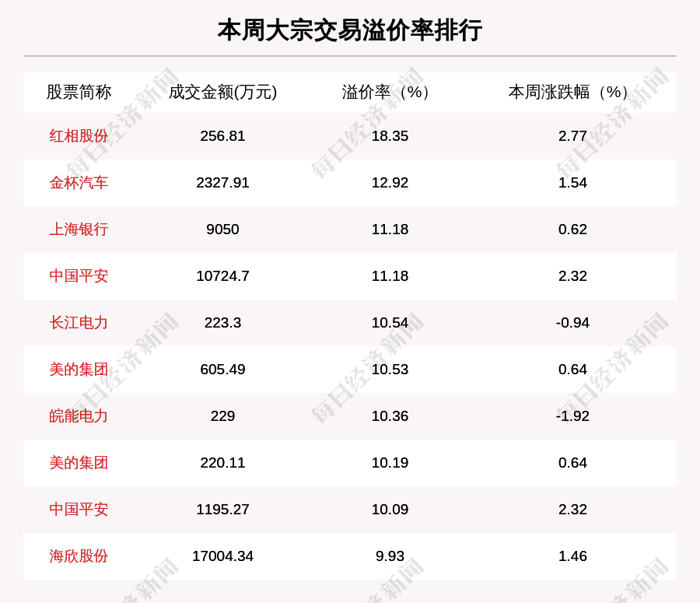Pick weekly change 2.77 for 红相股份

(572, 136)
